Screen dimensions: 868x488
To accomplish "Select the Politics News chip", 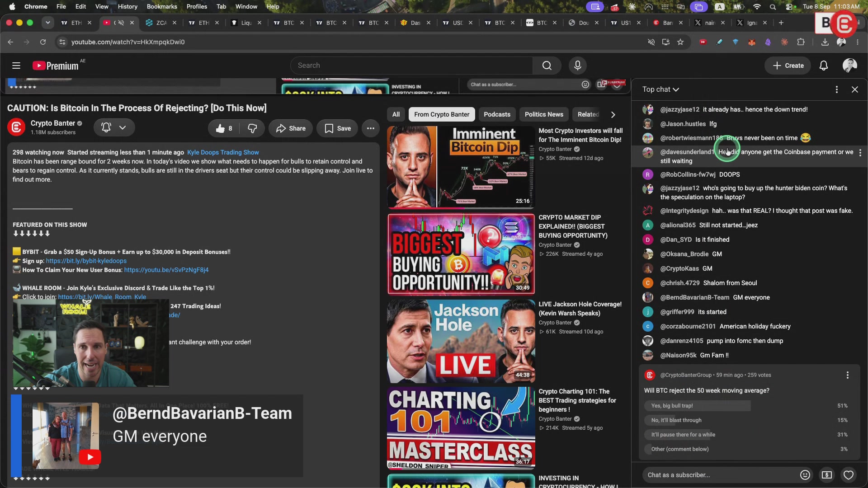I will [x=544, y=115].
